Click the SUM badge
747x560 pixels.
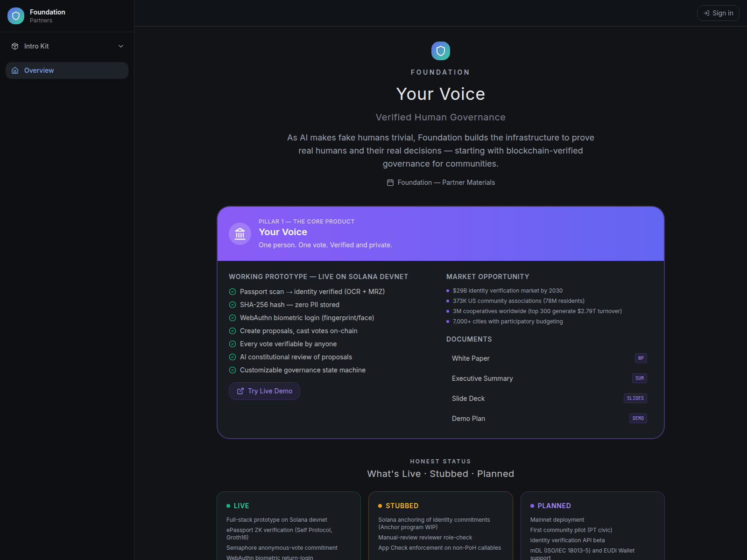click(640, 378)
